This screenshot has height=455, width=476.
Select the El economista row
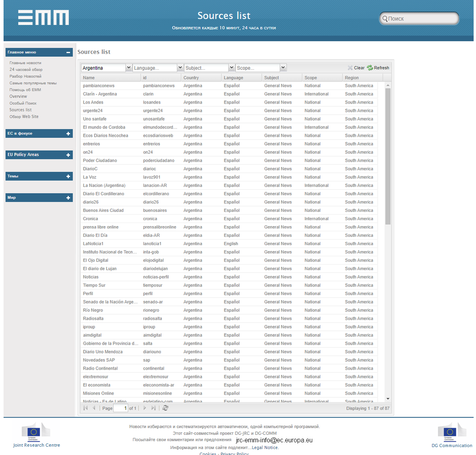pos(229,385)
